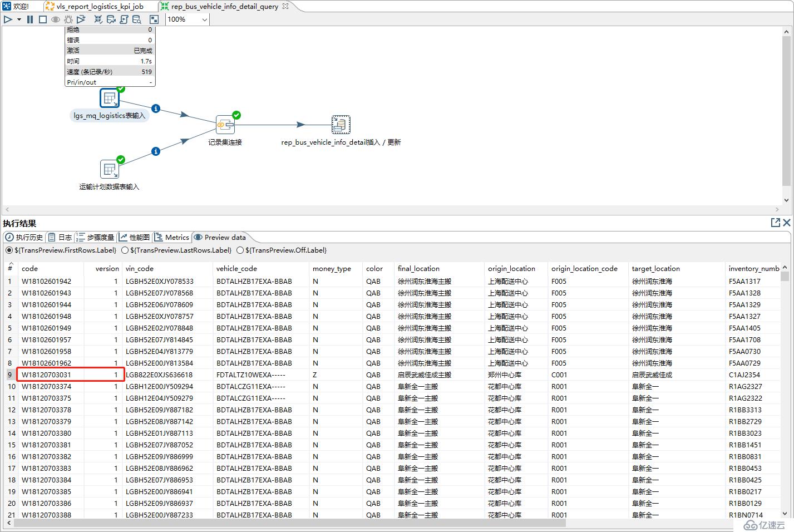Viewport: 794px width, 532px height.
Task: Run the transformation with the play icon
Action: tap(8, 19)
